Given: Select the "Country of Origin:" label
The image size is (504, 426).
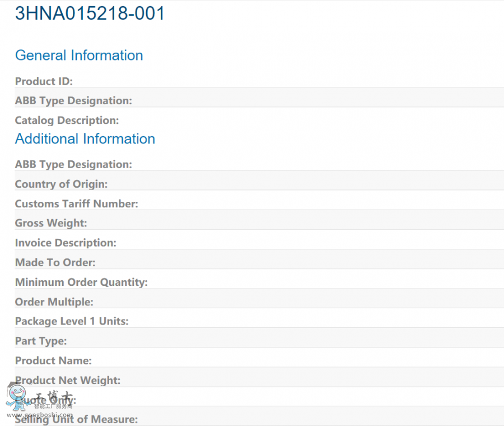Looking at the screenshot, I should (x=62, y=184).
